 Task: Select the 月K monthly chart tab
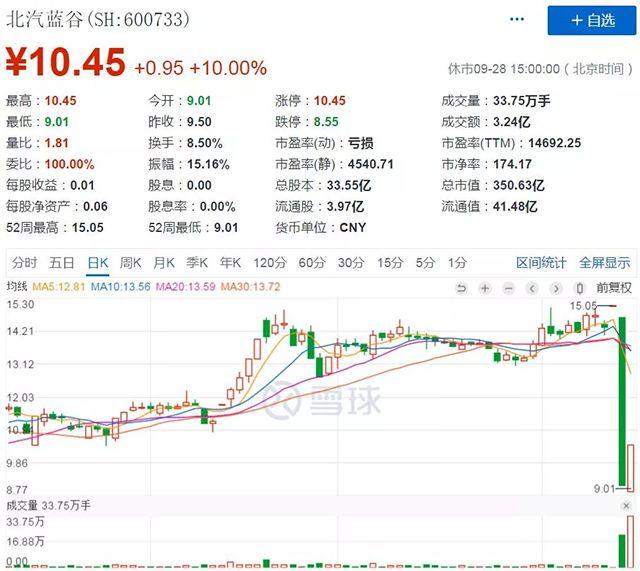click(x=164, y=262)
